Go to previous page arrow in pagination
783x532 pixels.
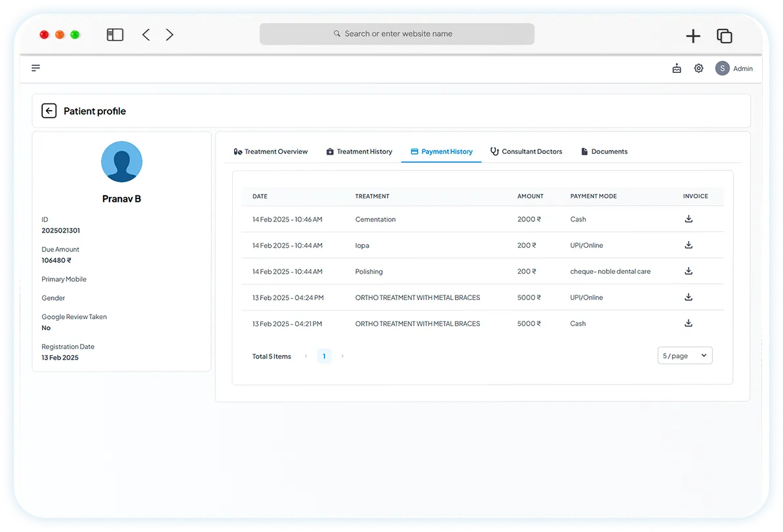point(306,356)
